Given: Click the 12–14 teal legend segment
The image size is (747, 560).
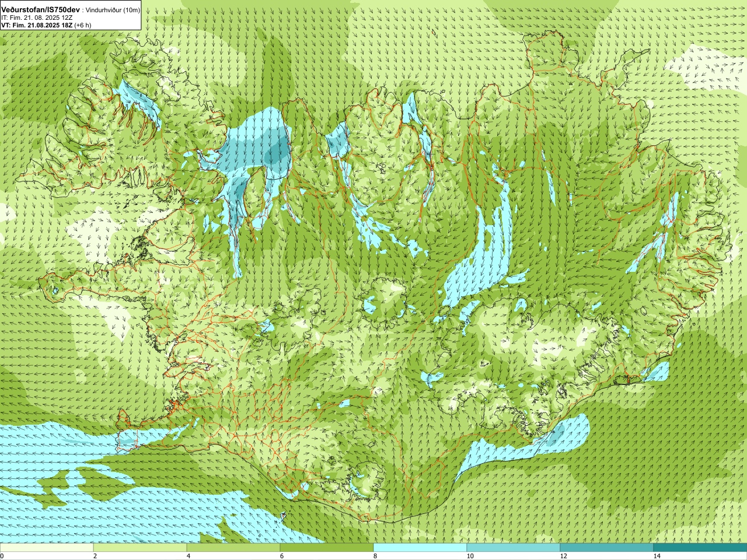Looking at the screenshot, I should [x=607, y=548].
